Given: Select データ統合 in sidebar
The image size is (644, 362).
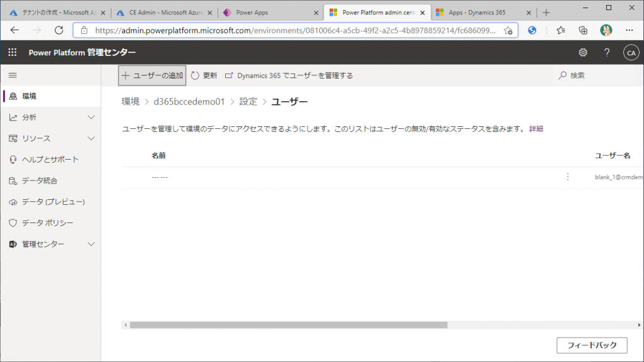Looking at the screenshot, I should tap(51, 180).
